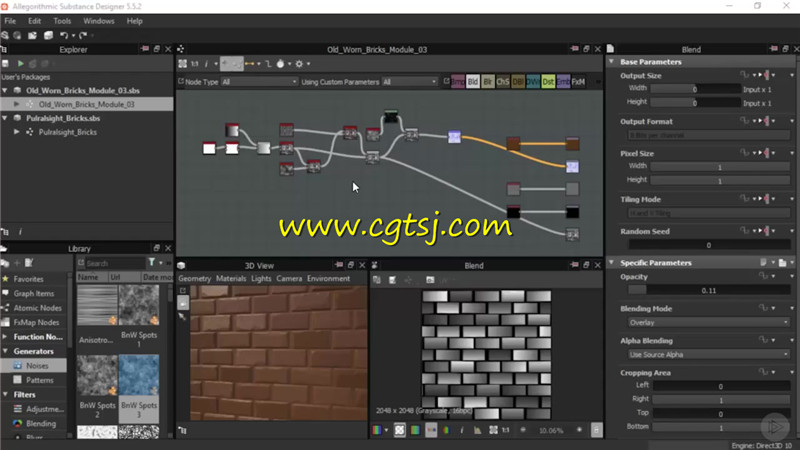Click the info icon in 2D view bottom bar
This screenshot has width=800, height=450.
[x=462, y=430]
